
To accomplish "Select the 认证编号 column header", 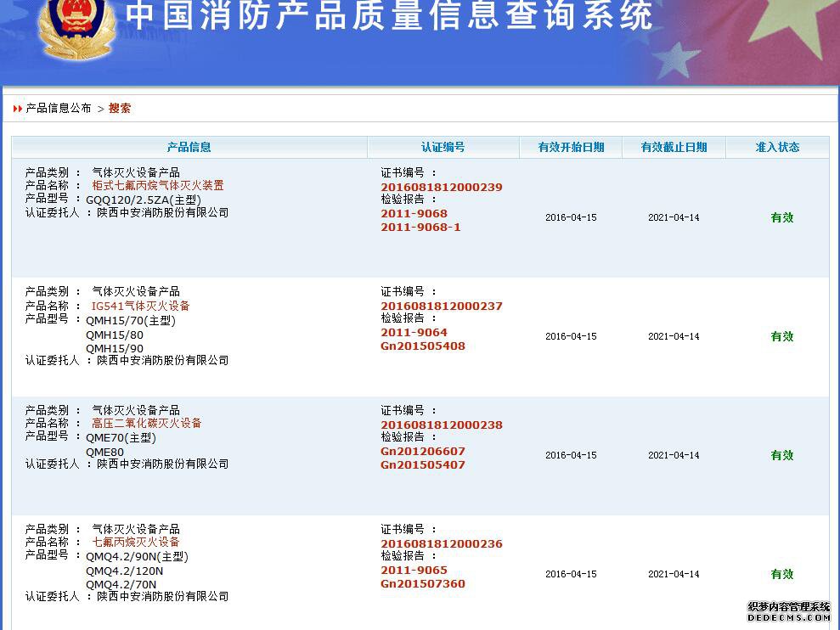I will (443, 147).
